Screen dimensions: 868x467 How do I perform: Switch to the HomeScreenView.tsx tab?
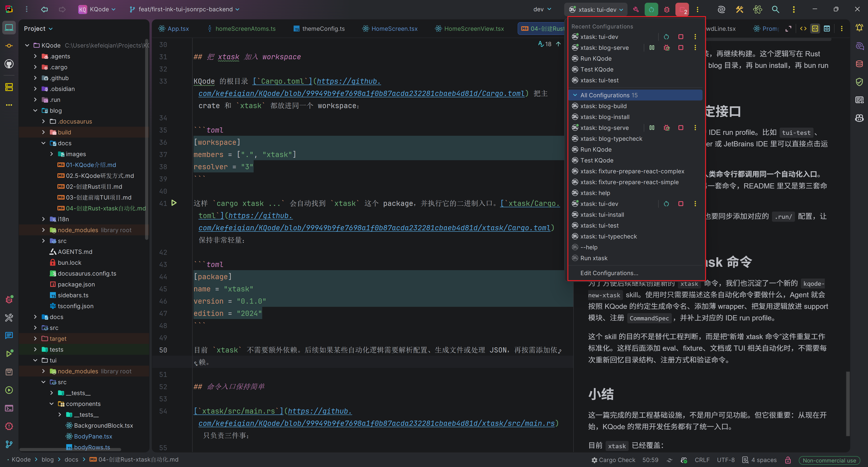pos(469,29)
